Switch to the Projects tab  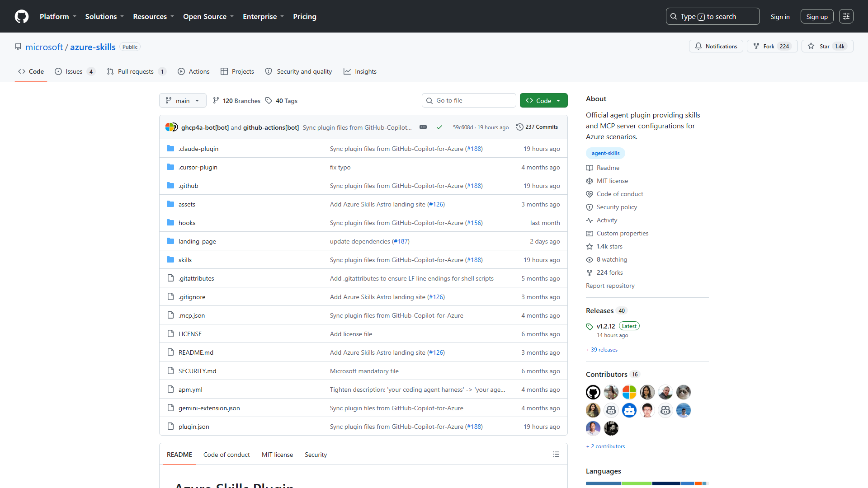(x=237, y=71)
